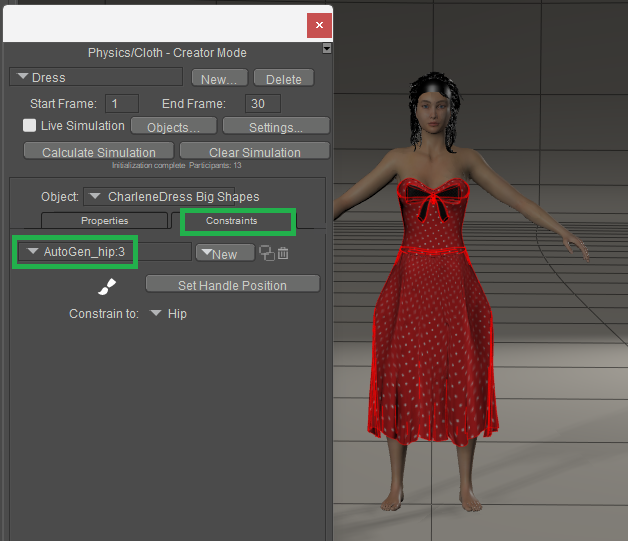The width and height of the screenshot is (628, 541).
Task: Click the End Frame input field
Action: [x=263, y=103]
